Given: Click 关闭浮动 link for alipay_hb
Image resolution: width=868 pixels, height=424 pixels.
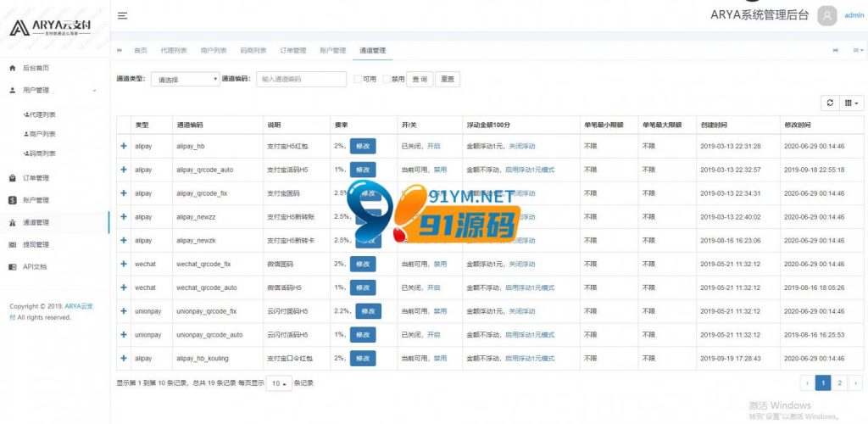Looking at the screenshot, I should (x=522, y=146).
